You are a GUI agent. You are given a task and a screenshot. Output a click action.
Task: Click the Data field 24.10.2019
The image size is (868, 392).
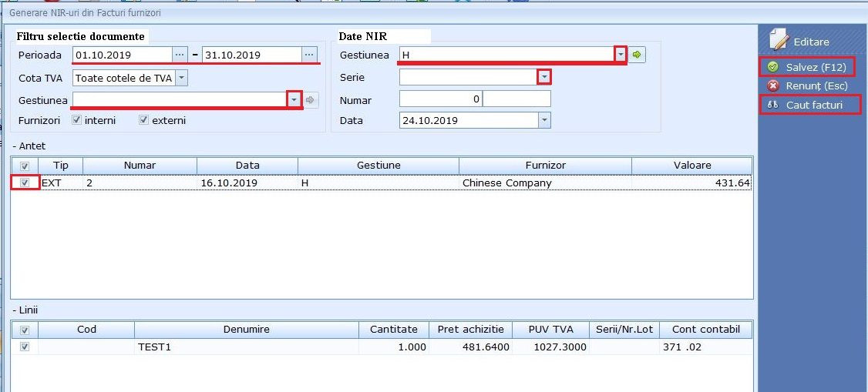point(469,120)
